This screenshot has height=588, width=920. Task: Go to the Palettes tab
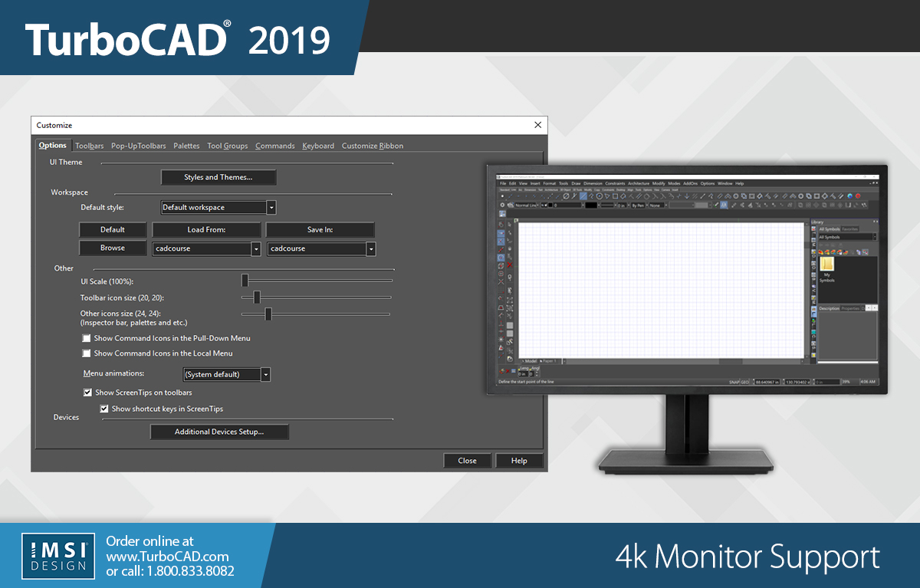[x=186, y=146]
